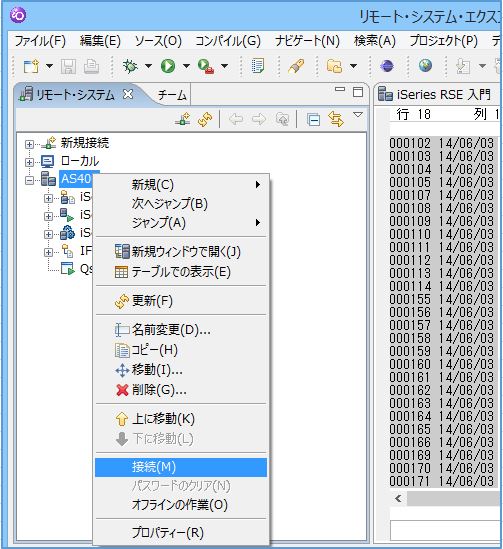The height and width of the screenshot is (549, 503).
Task: Choose 削除(G)... in context menu
Action: pyautogui.click(x=181, y=389)
